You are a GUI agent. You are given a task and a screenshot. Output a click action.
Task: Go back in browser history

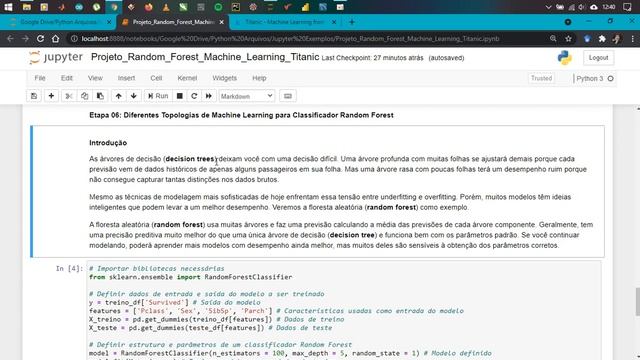click(x=10, y=39)
